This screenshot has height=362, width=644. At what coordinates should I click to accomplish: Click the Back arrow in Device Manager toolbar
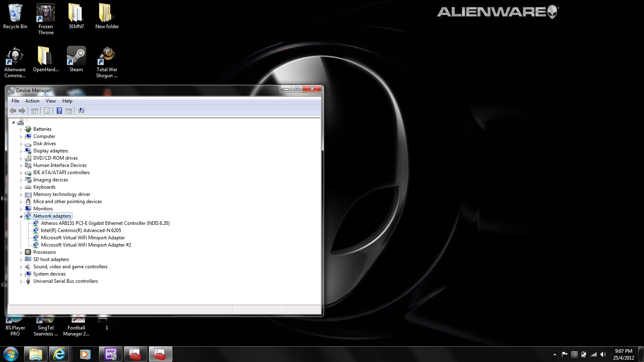[x=13, y=111]
